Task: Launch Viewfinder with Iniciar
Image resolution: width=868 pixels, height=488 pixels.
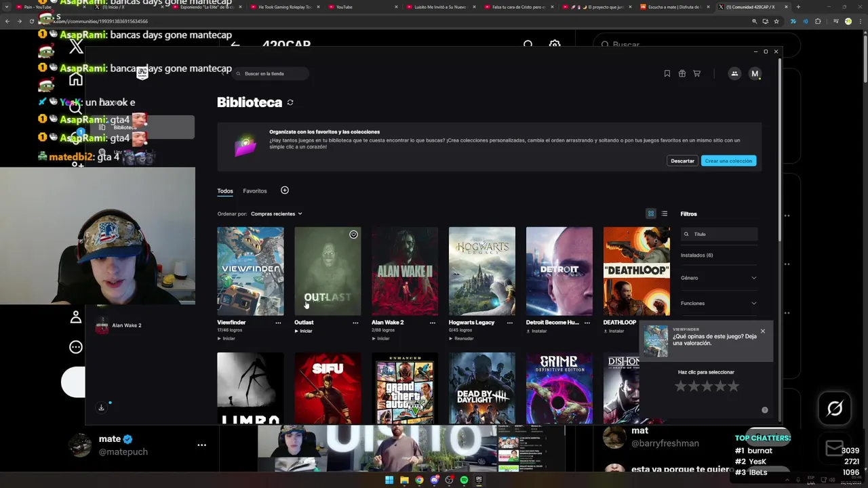Action: [x=226, y=338]
